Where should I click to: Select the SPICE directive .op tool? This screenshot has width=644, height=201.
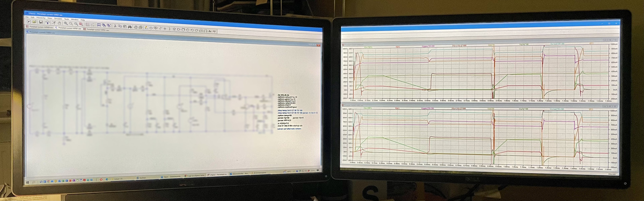click(214, 31)
